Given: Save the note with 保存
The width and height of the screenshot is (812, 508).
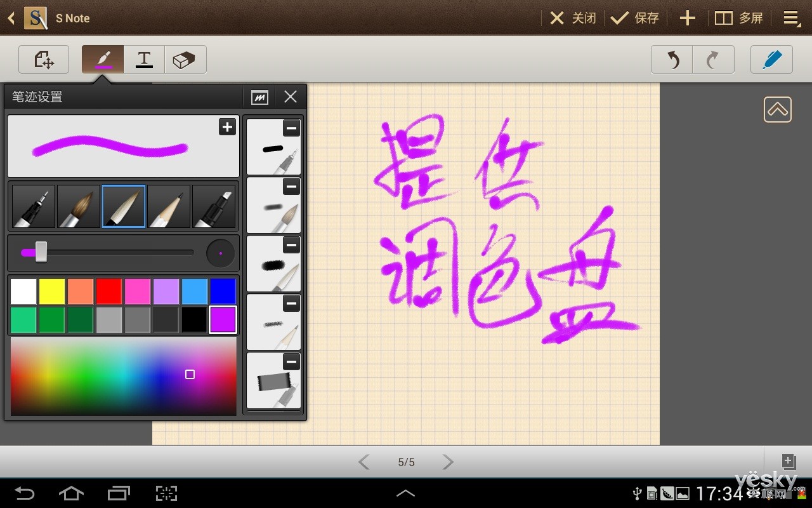Looking at the screenshot, I should 635,18.
